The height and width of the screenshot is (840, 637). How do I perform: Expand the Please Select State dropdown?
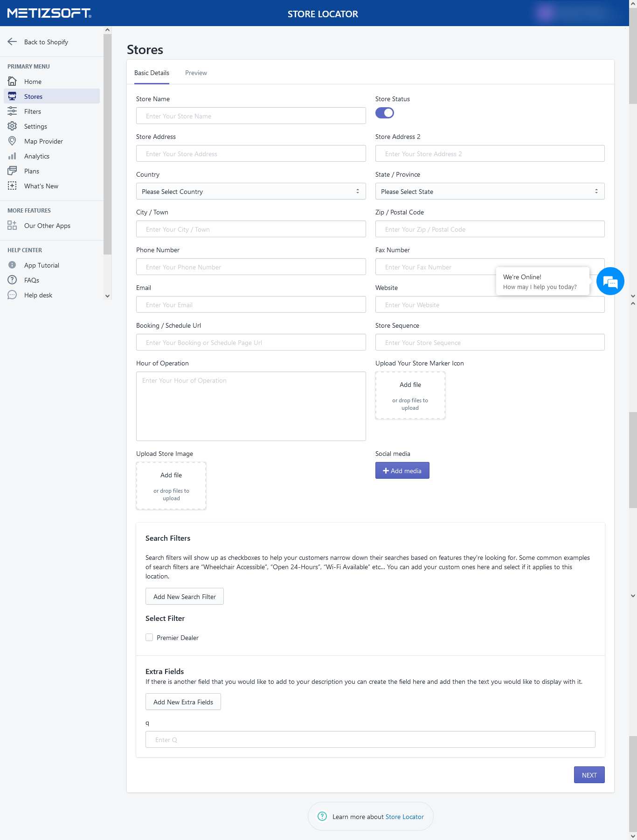490,192
